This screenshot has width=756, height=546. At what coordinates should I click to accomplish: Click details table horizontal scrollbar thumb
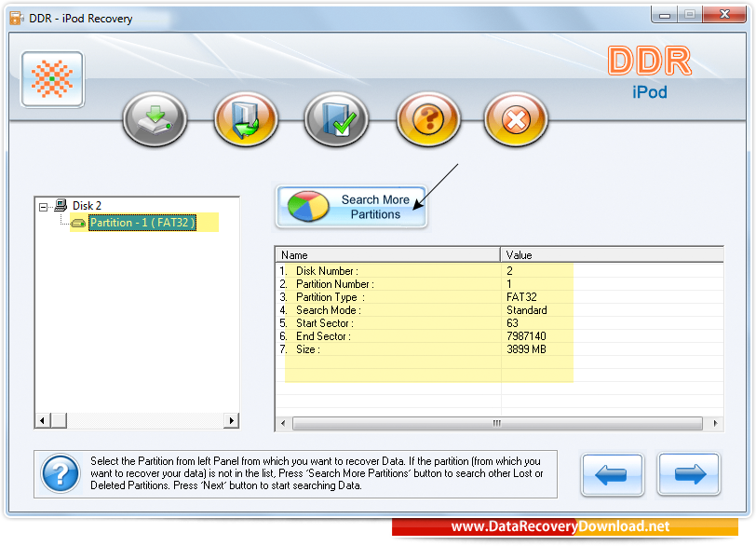pos(497,424)
